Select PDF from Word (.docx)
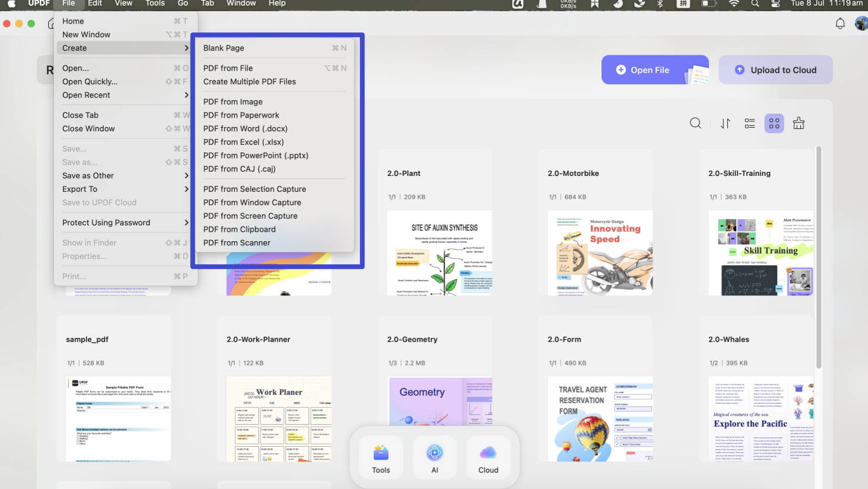Viewport: 868px width, 489px height. (274, 129)
